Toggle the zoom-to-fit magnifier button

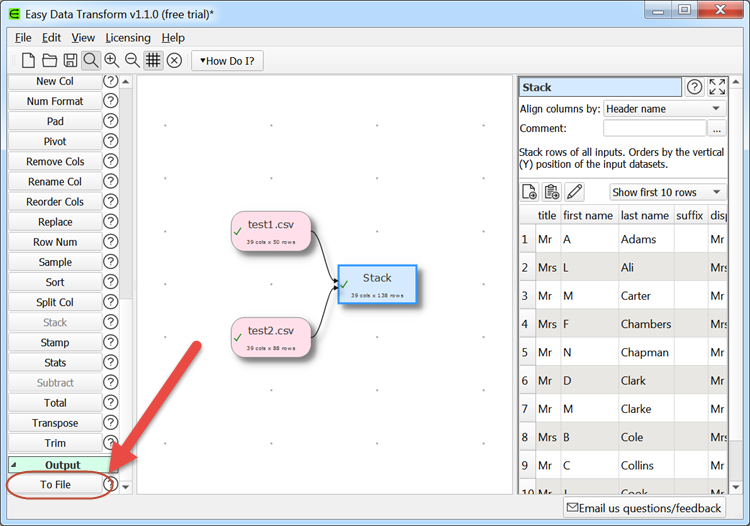click(x=91, y=61)
